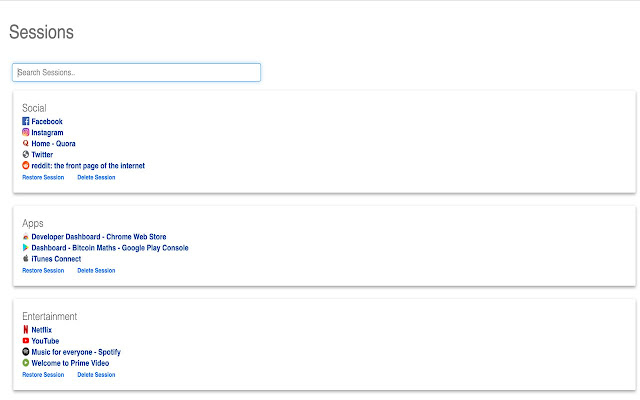Restore the Entertainment session
This screenshot has height=400, width=640.
(x=43, y=375)
